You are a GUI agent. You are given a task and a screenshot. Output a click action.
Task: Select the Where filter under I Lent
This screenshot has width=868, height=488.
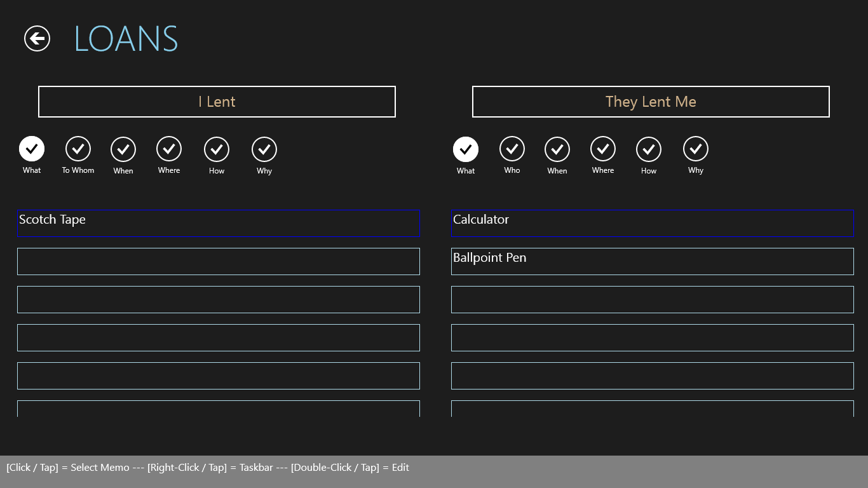[x=169, y=149]
